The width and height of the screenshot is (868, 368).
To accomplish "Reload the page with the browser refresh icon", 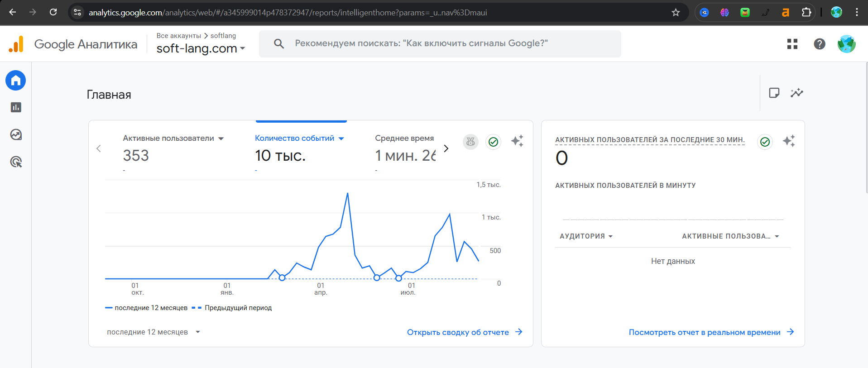I will (x=53, y=12).
